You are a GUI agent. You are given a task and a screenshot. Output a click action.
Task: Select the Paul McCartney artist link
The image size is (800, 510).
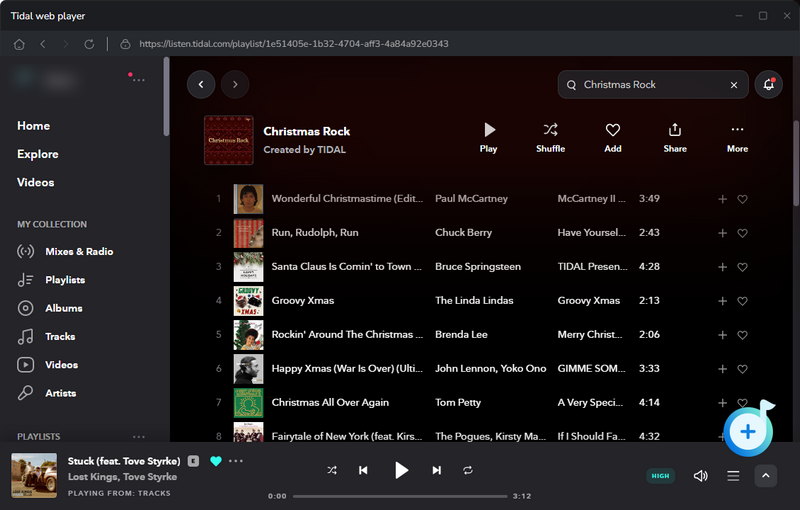(471, 198)
